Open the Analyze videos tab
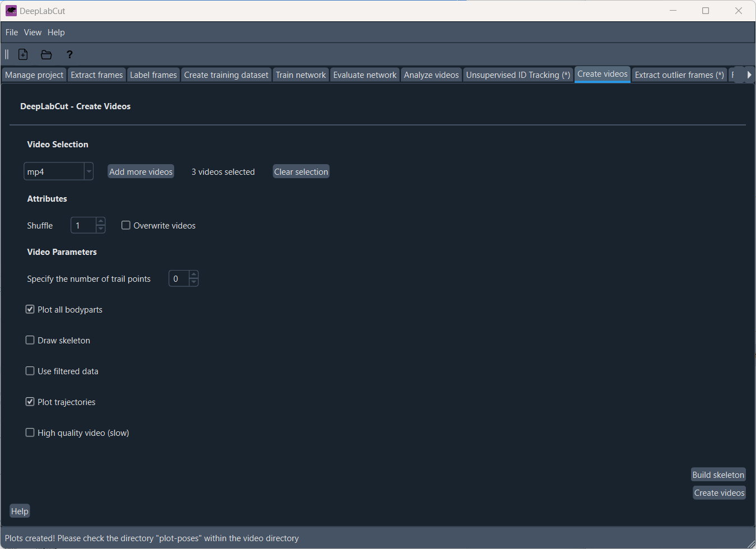The height and width of the screenshot is (549, 756). [x=431, y=75]
